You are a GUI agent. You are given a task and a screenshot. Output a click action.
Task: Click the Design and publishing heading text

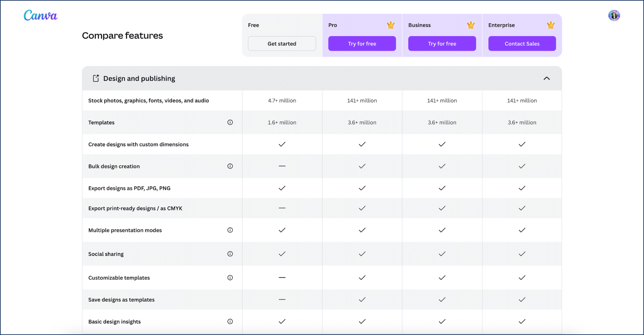coord(139,78)
